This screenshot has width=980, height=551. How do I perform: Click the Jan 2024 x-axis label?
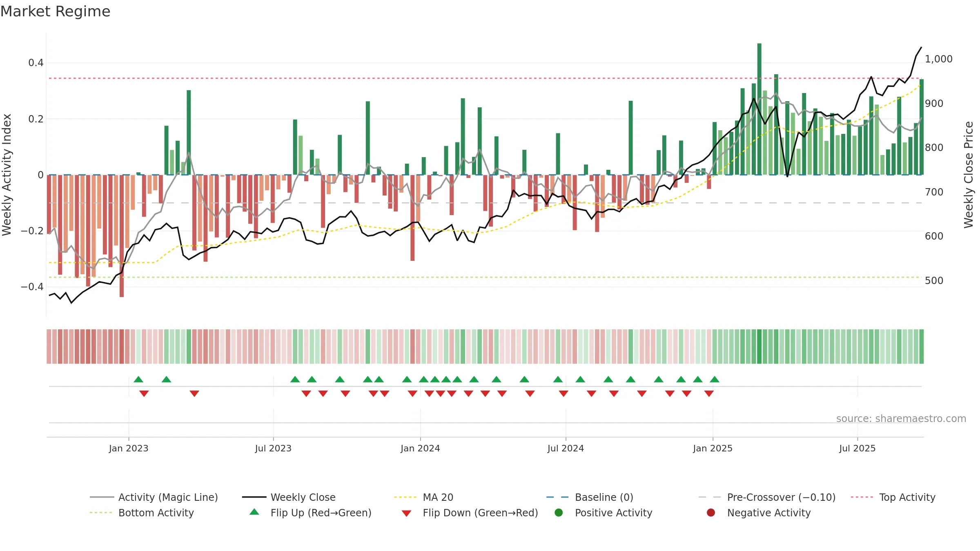pyautogui.click(x=420, y=448)
